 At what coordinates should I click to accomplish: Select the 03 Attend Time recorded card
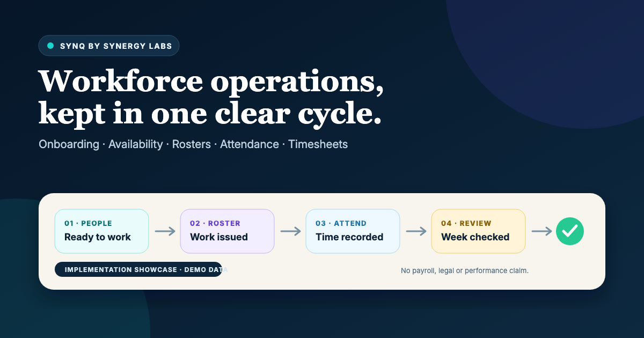(353, 231)
